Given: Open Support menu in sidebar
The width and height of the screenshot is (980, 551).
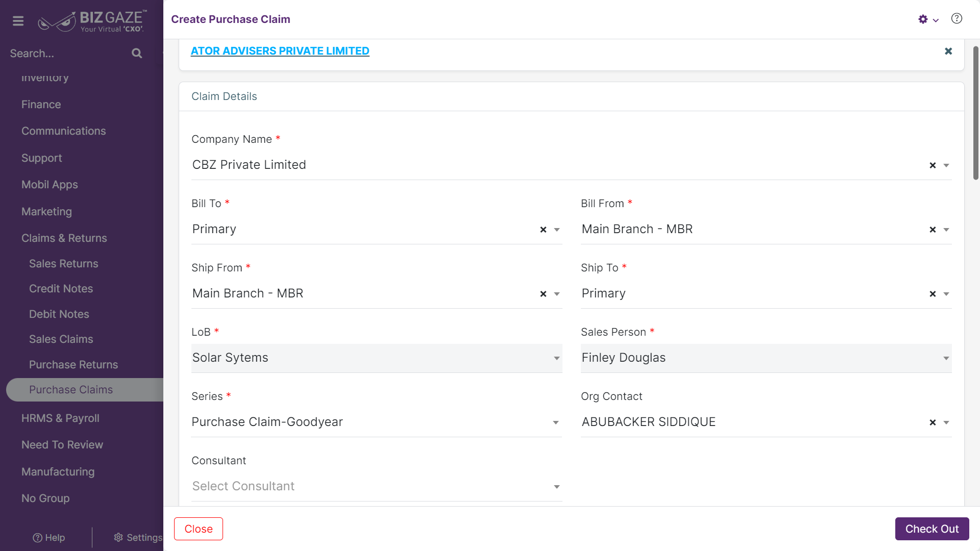Looking at the screenshot, I should [x=41, y=158].
